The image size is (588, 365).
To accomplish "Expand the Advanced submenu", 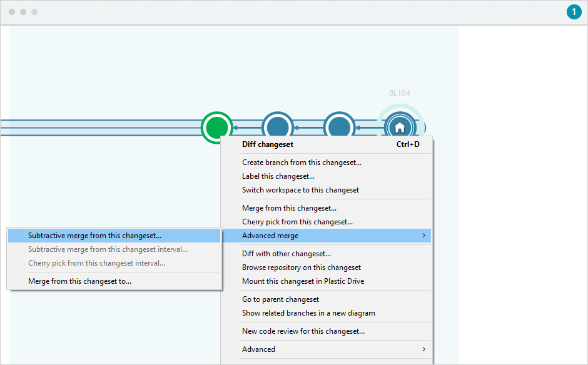I will point(258,349).
